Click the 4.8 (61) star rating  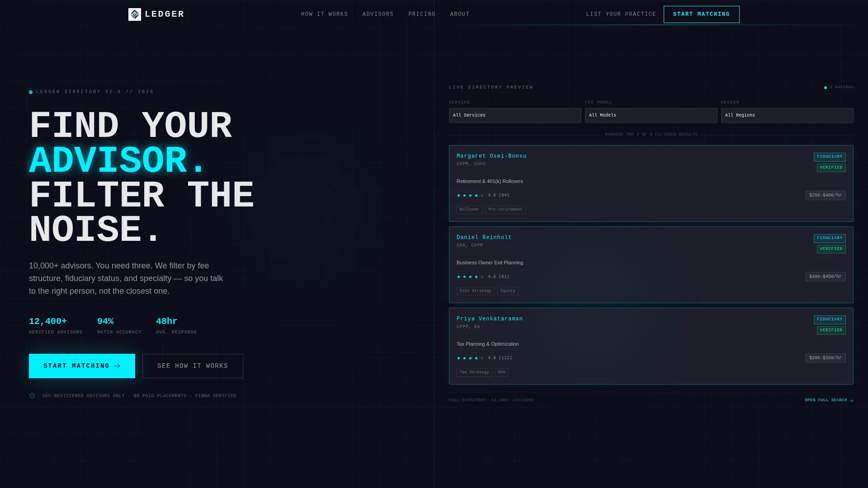click(483, 277)
